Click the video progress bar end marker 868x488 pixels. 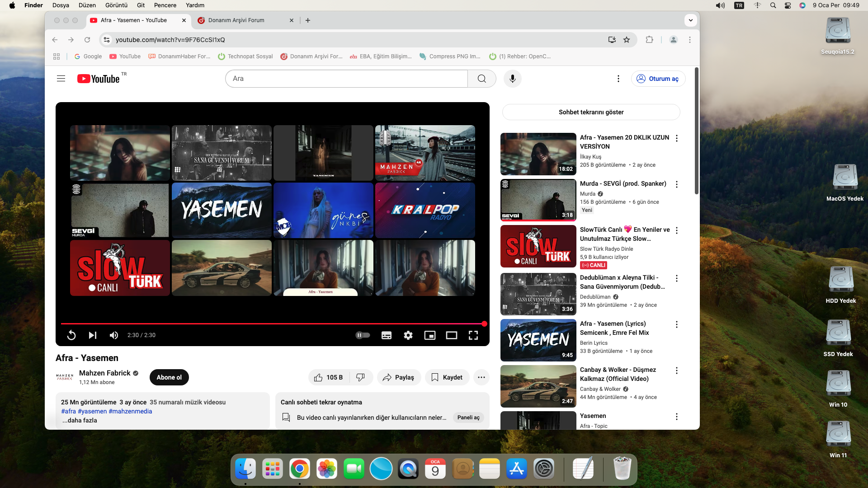(484, 324)
